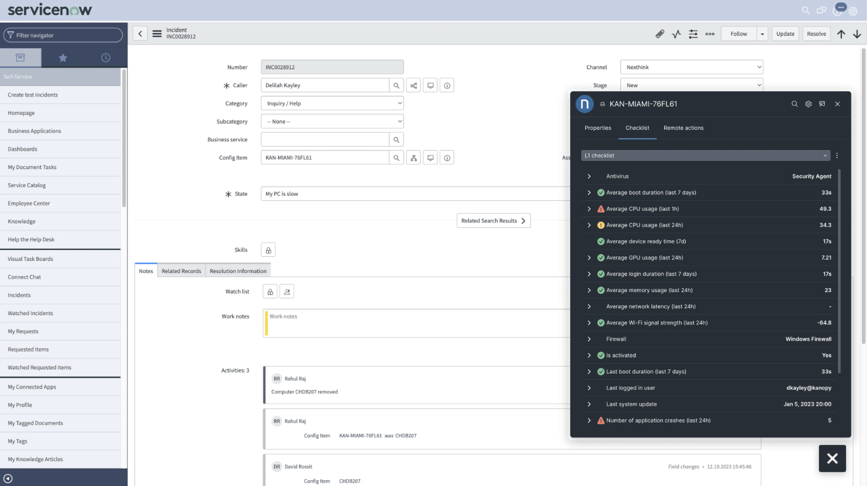Click the attachment paperclip icon

(660, 34)
